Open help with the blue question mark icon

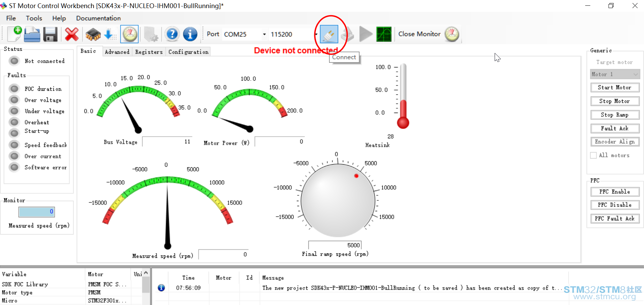pos(172,34)
